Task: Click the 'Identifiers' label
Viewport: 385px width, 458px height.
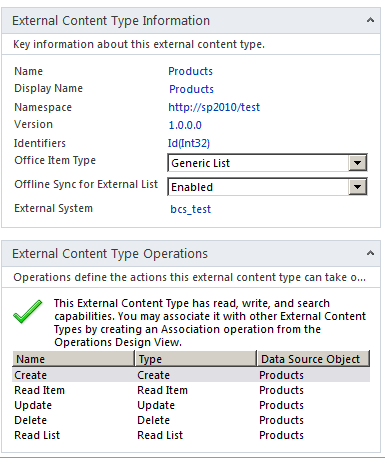Action: (40, 143)
